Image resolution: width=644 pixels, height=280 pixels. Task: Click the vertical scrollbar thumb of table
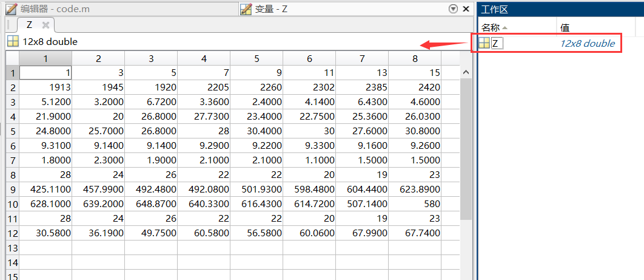[466, 149]
